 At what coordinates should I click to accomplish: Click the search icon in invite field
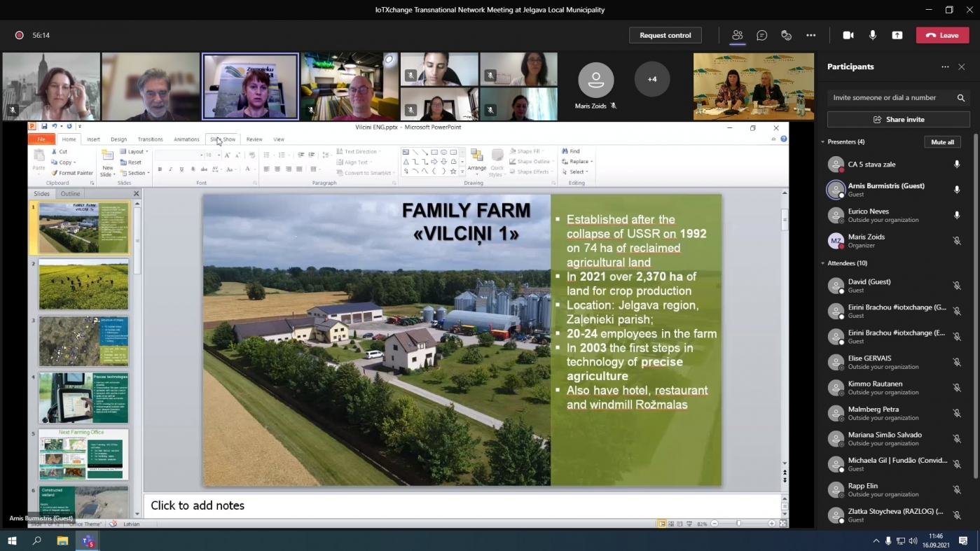[x=961, y=98]
